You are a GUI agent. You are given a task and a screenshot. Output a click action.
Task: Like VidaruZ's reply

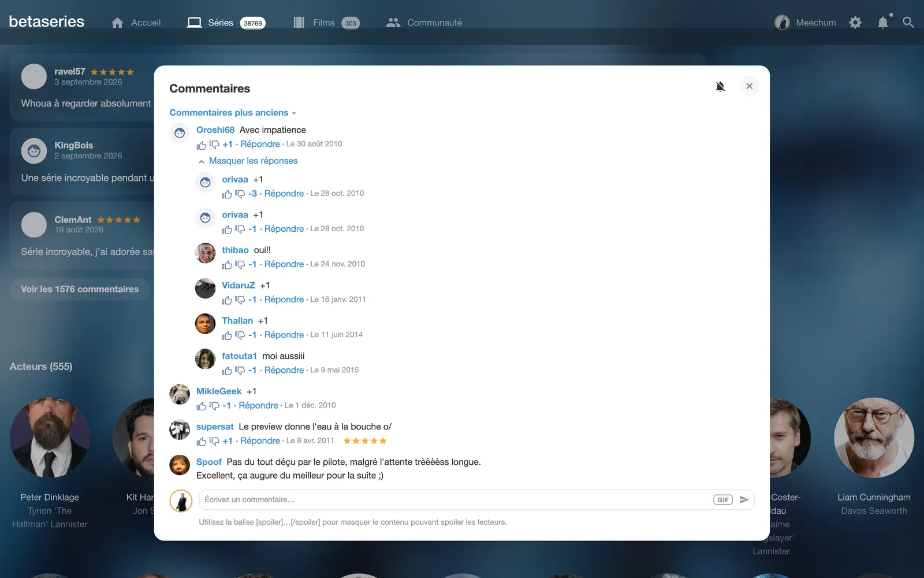(227, 300)
